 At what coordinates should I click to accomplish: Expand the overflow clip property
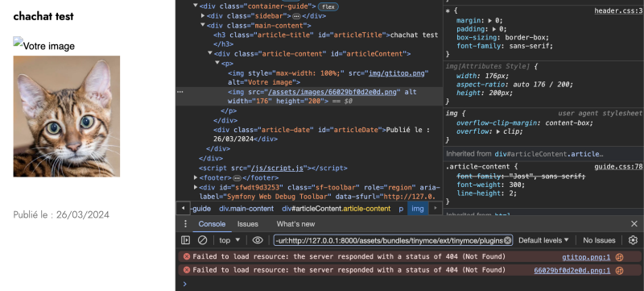(497, 131)
